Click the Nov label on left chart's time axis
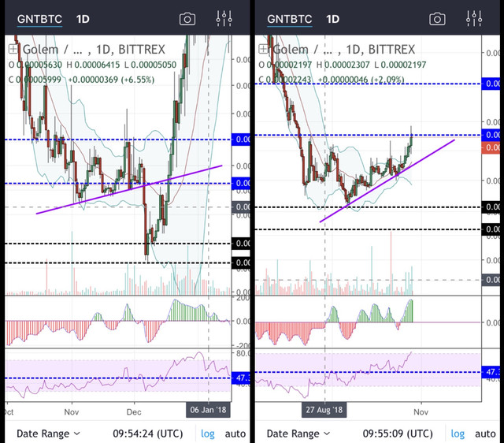 click(x=72, y=411)
